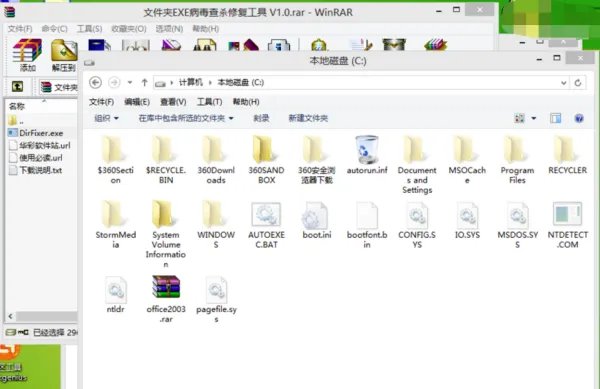Screen dimensions: 600x389
Task: Click WinRAR's up-one-level folder button
Action: coord(17,86)
